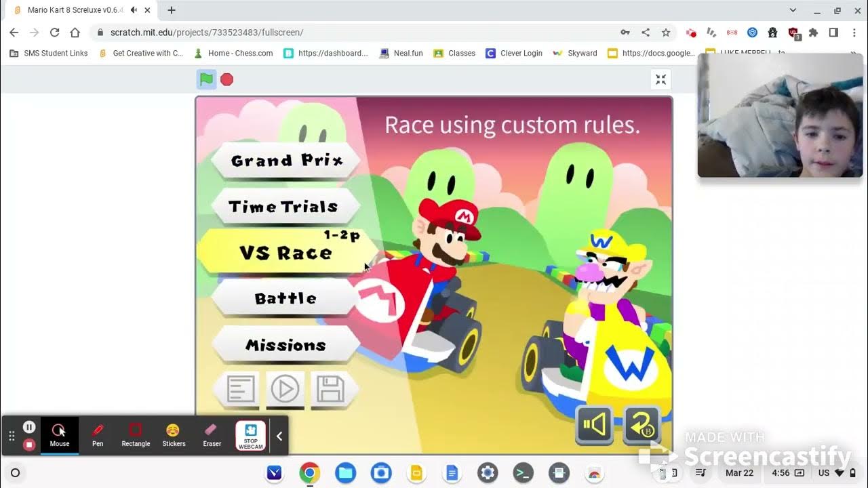Open the Get Creative with C... bookmark
Viewport: 868px width, 488px height.
coord(141,53)
